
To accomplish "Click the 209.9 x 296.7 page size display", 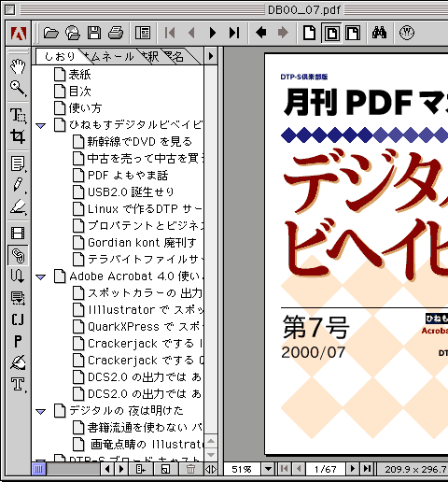I will coord(413,469).
